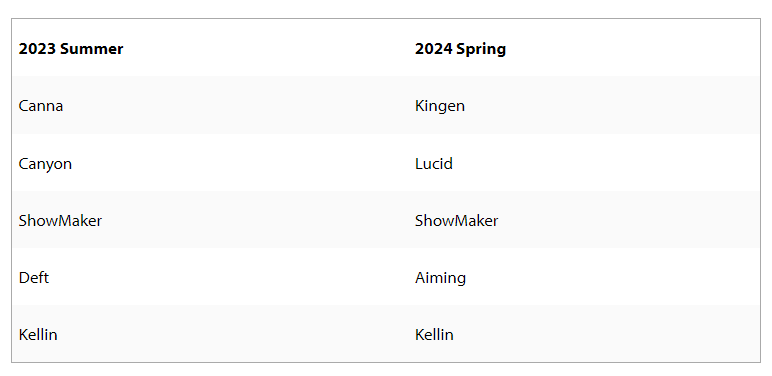Viewport: 772px width, 376px height.
Task: Select Canna in the 2023 Summer column
Action: click(x=41, y=106)
